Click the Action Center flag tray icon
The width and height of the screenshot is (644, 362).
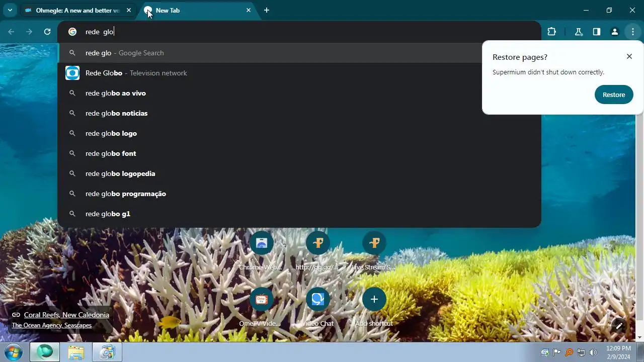557,352
